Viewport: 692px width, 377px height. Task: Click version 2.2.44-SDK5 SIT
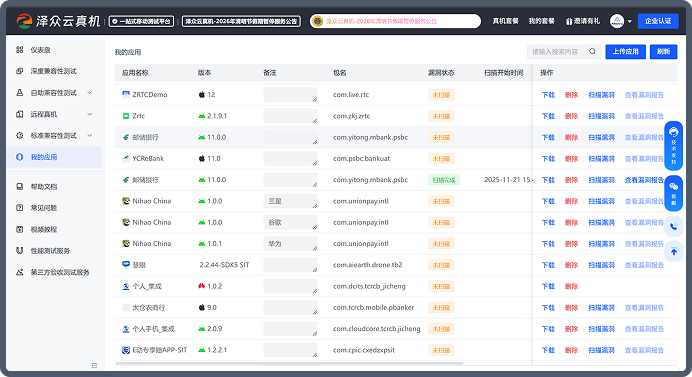(224, 265)
